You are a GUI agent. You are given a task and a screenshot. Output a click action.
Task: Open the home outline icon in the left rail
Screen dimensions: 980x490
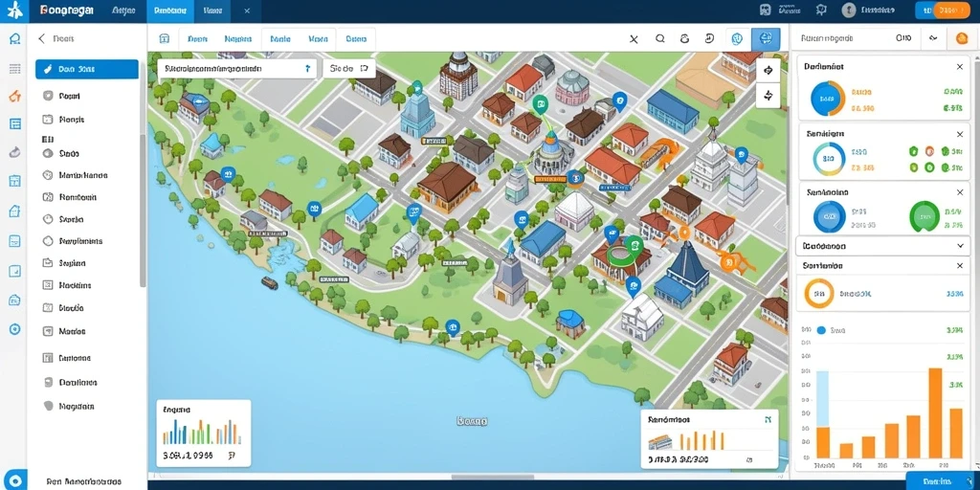click(x=14, y=39)
